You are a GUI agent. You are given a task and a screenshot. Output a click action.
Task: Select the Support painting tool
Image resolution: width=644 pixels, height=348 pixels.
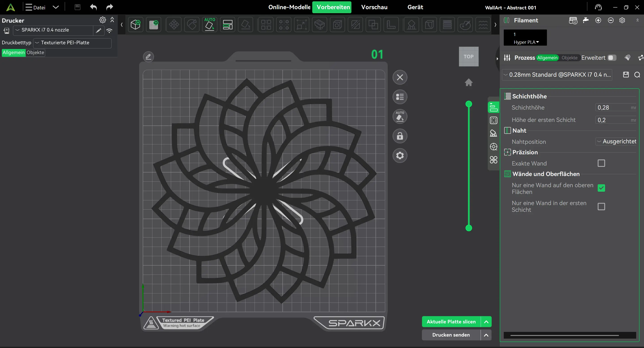[412, 25]
